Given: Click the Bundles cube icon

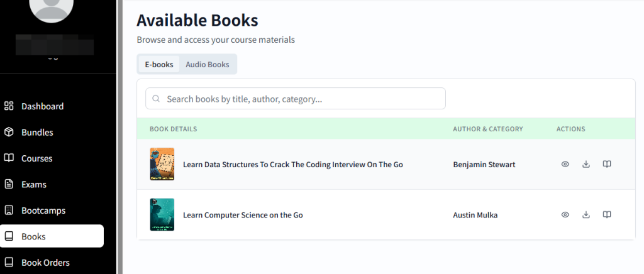Looking at the screenshot, I should click(9, 132).
